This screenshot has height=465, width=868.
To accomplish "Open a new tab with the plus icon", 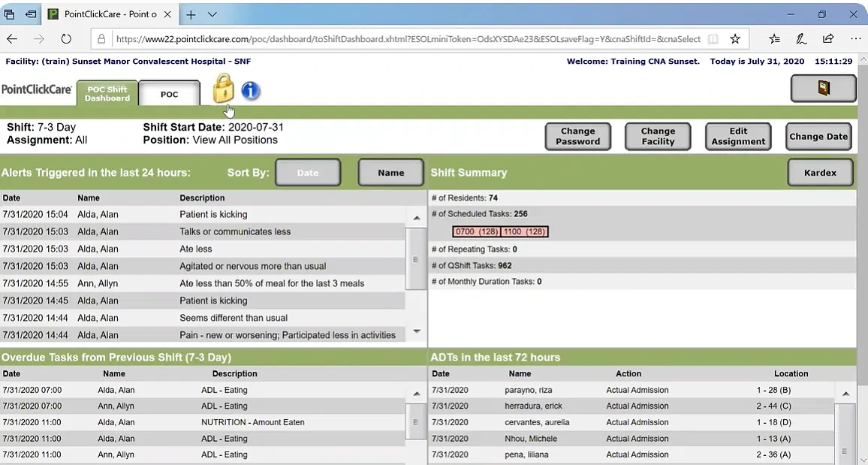I will 191,14.
